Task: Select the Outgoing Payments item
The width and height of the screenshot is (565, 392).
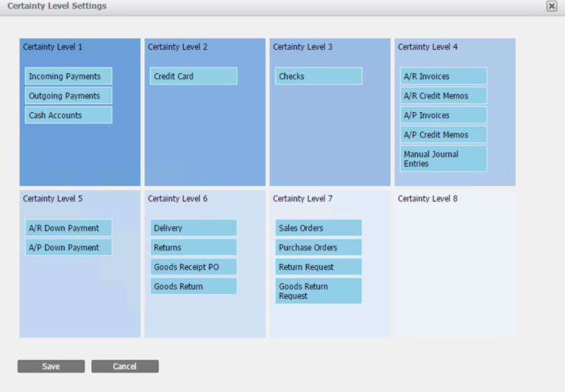Action: click(x=69, y=96)
